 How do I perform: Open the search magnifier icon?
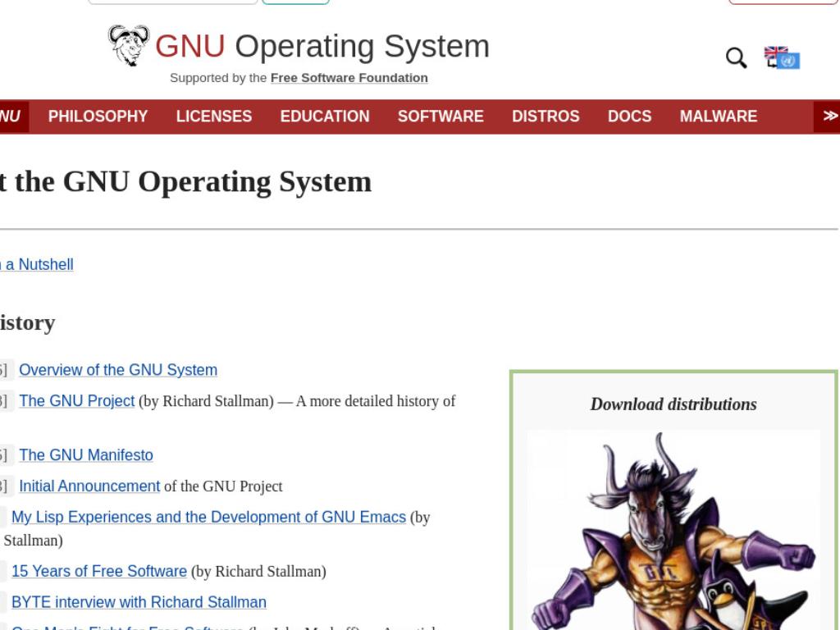click(x=736, y=57)
